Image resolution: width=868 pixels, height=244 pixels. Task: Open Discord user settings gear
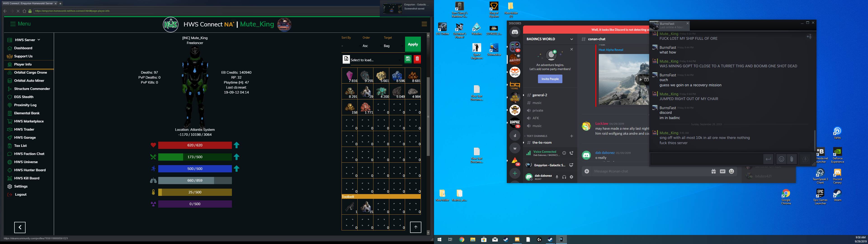pyautogui.click(x=571, y=177)
